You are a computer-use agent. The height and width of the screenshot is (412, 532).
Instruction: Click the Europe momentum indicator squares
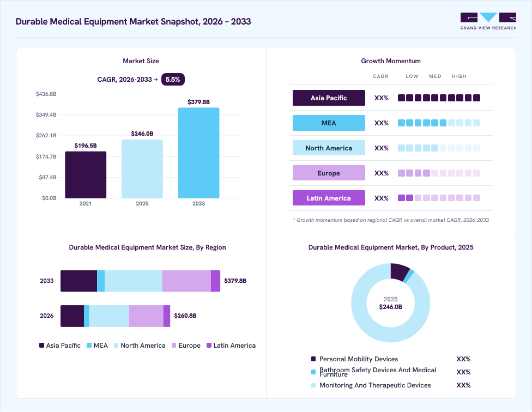point(439,173)
